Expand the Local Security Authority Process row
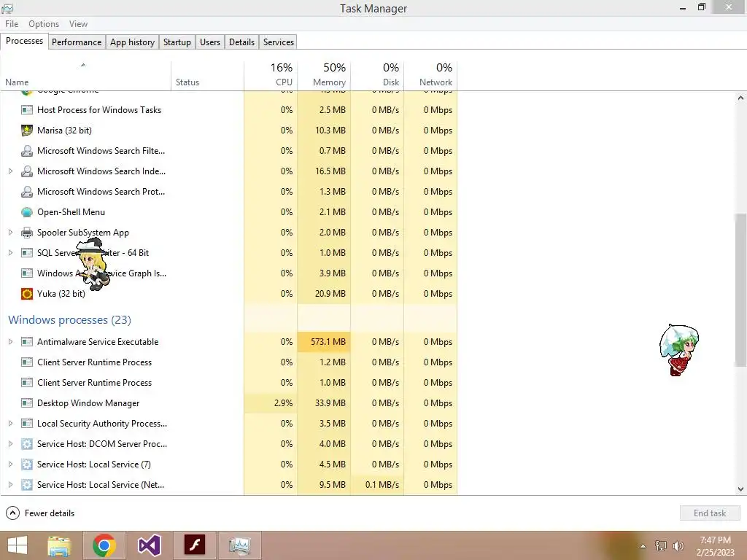The height and width of the screenshot is (560, 747). (x=10, y=424)
